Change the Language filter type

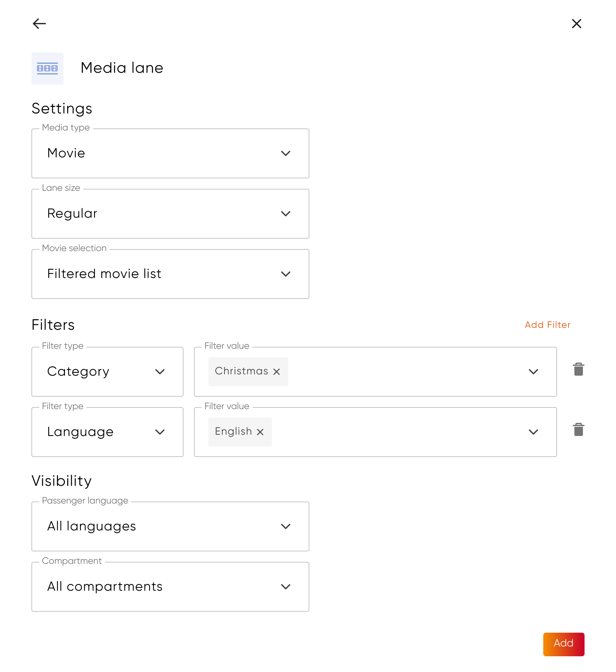(x=107, y=432)
